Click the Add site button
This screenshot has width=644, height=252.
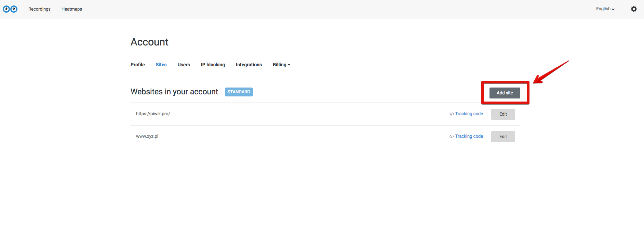click(x=505, y=93)
